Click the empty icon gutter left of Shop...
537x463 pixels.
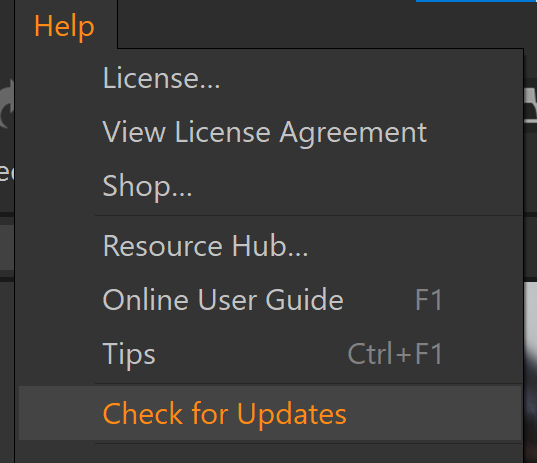coord(57,186)
